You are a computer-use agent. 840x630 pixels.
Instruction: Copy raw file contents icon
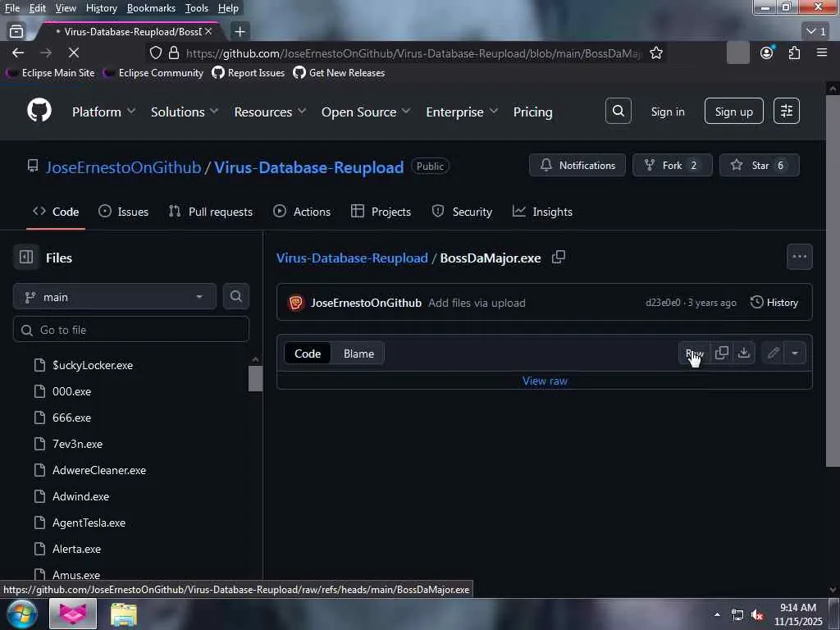point(722,353)
